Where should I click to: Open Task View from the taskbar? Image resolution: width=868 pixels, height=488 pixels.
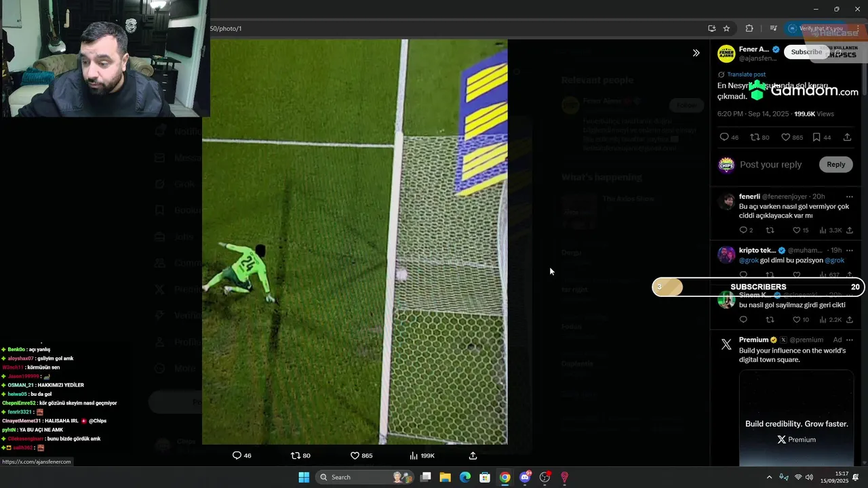426,477
